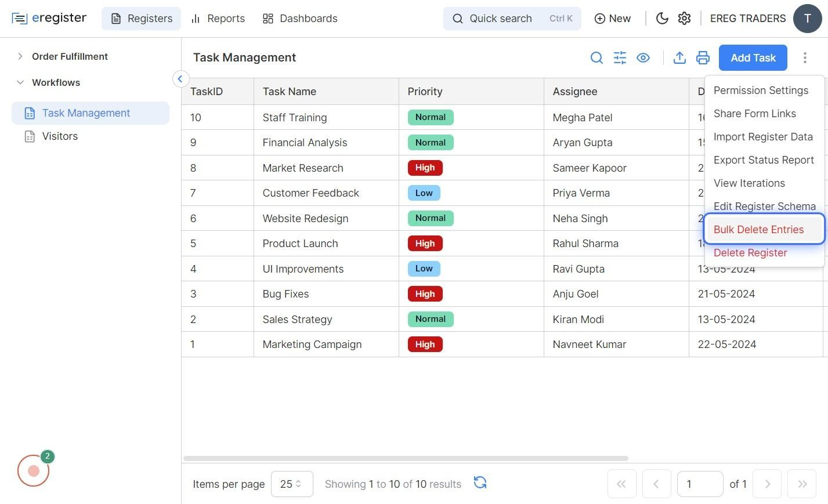The image size is (828, 504).
Task: Click the page number input field
Action: click(700, 484)
